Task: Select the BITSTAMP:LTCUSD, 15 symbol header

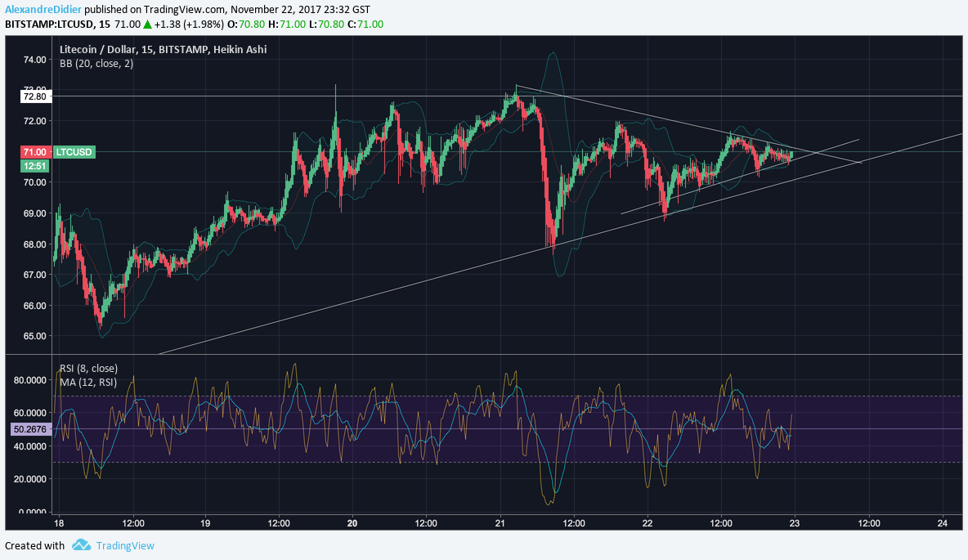Action: pyautogui.click(x=57, y=24)
